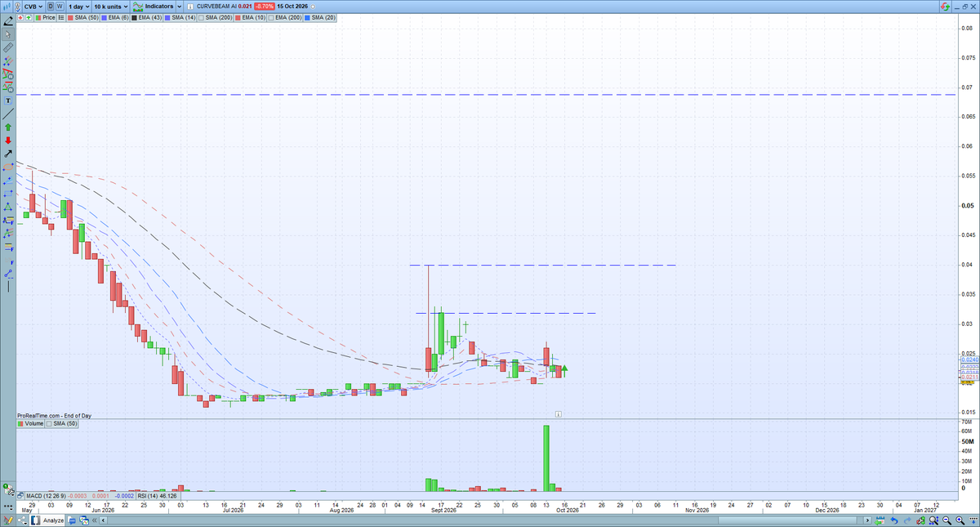
Task: Click the ProRealTime.com - End of Day link
Action: pos(54,416)
